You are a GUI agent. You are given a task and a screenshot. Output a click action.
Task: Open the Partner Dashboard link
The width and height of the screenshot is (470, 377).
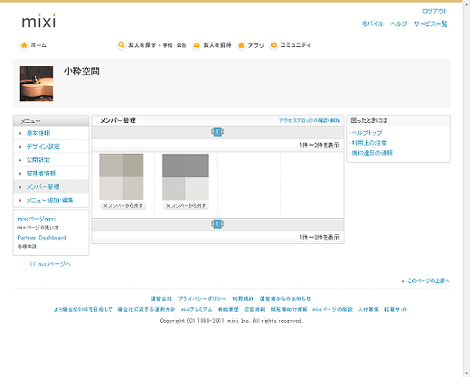tap(42, 238)
